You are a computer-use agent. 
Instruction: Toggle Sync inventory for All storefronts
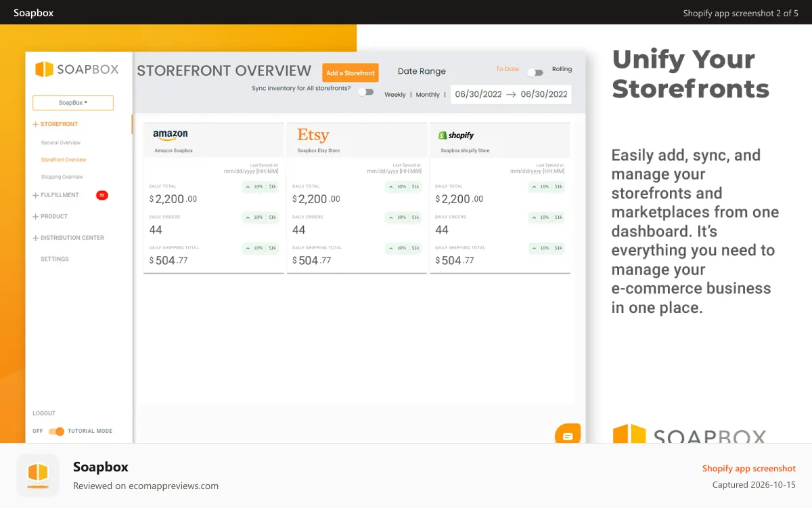tap(365, 91)
